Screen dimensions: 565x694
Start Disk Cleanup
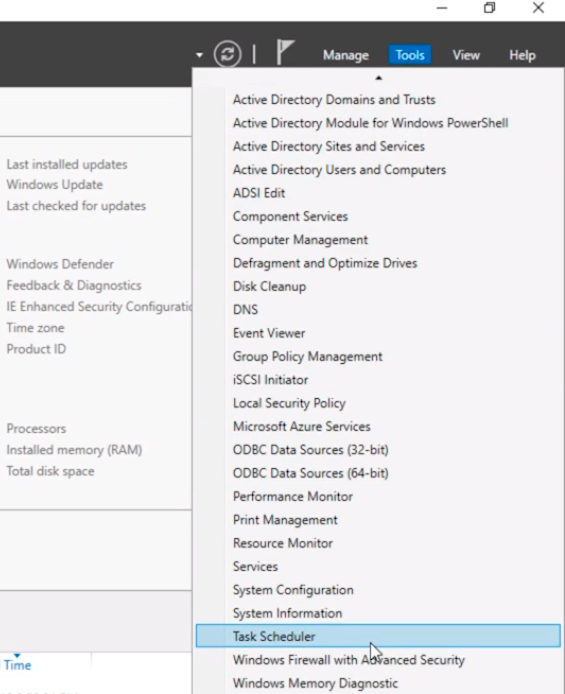pyautogui.click(x=269, y=286)
